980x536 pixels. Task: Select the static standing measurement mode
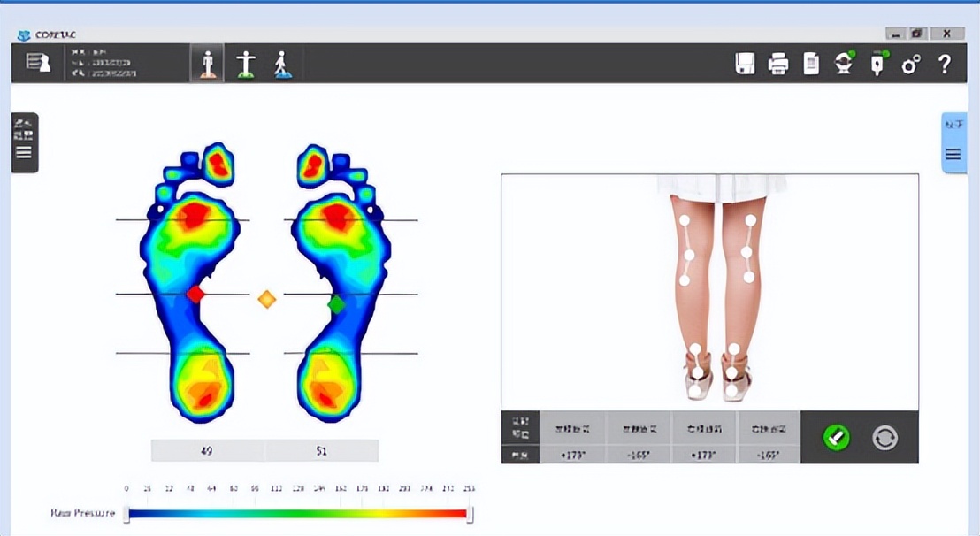tap(207, 63)
